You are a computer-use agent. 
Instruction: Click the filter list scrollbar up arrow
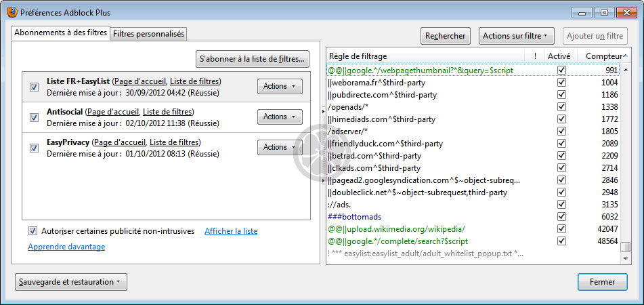pyautogui.click(x=626, y=70)
